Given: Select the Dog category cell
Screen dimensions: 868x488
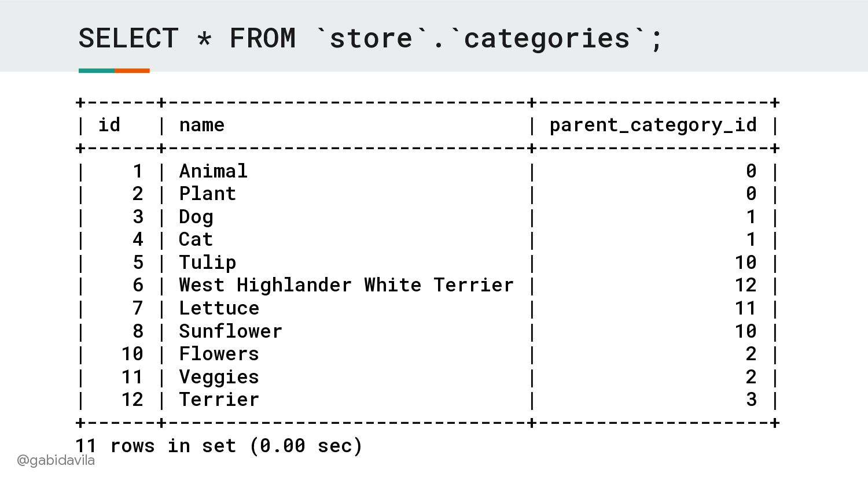Looking at the screenshot, I should (x=196, y=217).
